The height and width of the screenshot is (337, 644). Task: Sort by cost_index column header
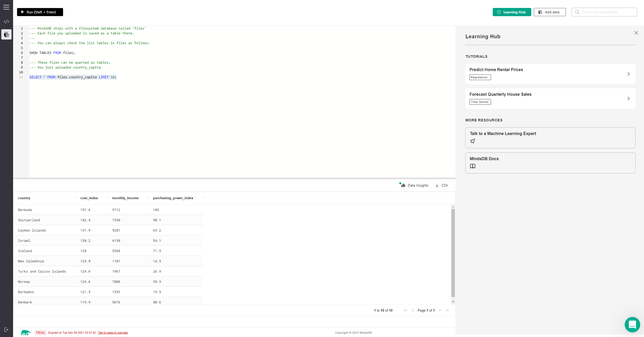click(x=89, y=198)
